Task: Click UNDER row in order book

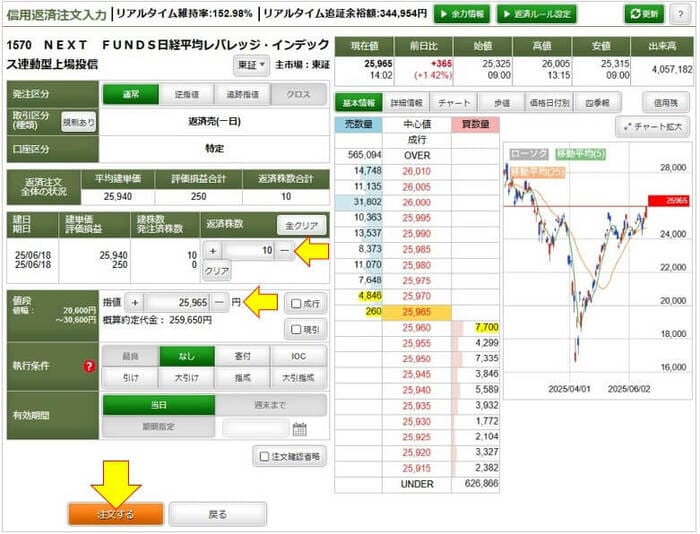Action: pos(417,484)
